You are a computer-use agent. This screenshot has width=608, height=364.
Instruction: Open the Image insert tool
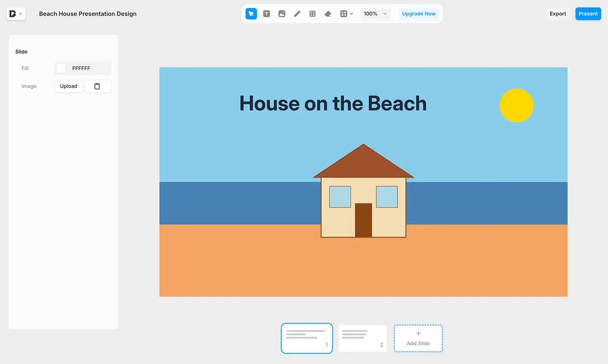pyautogui.click(x=282, y=14)
